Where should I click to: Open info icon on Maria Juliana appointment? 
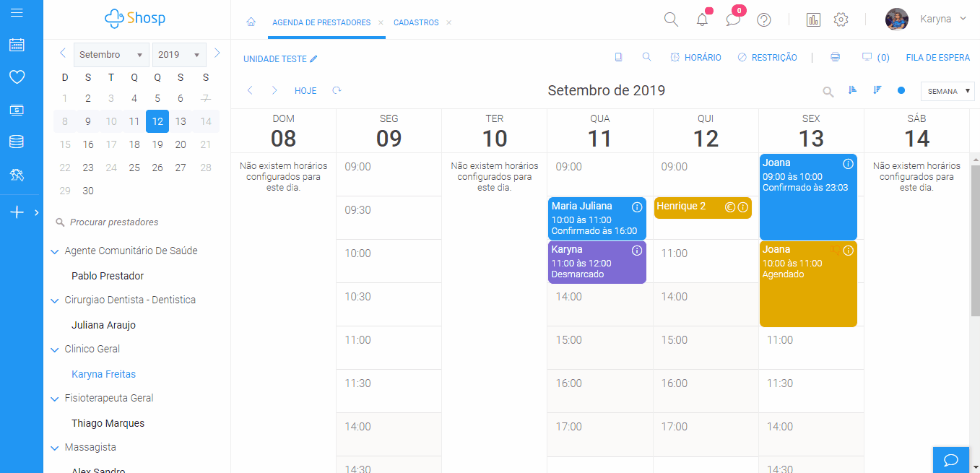point(637,207)
